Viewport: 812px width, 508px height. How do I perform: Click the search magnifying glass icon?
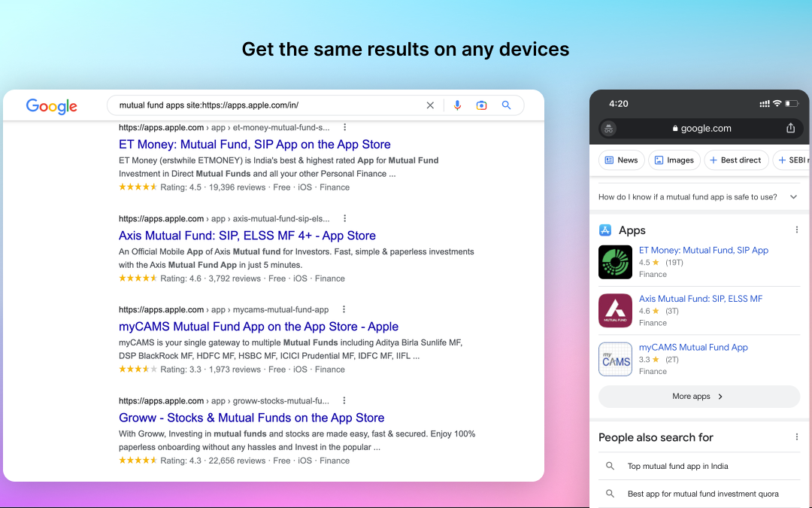tap(506, 105)
